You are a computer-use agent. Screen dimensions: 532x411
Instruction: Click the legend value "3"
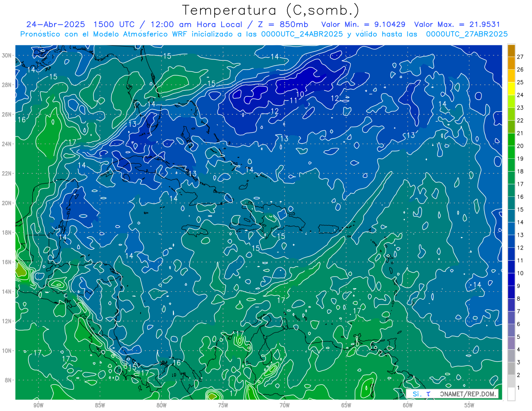click(519, 362)
